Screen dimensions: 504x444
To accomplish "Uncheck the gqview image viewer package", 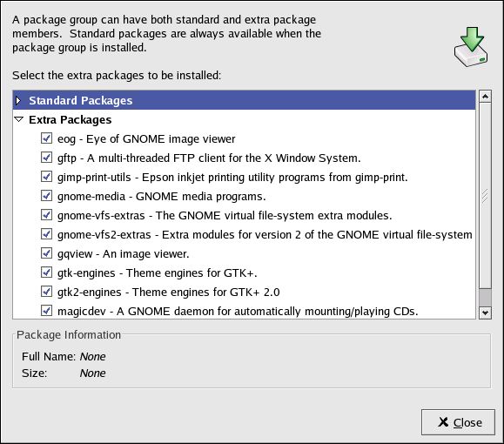I will coord(47,253).
